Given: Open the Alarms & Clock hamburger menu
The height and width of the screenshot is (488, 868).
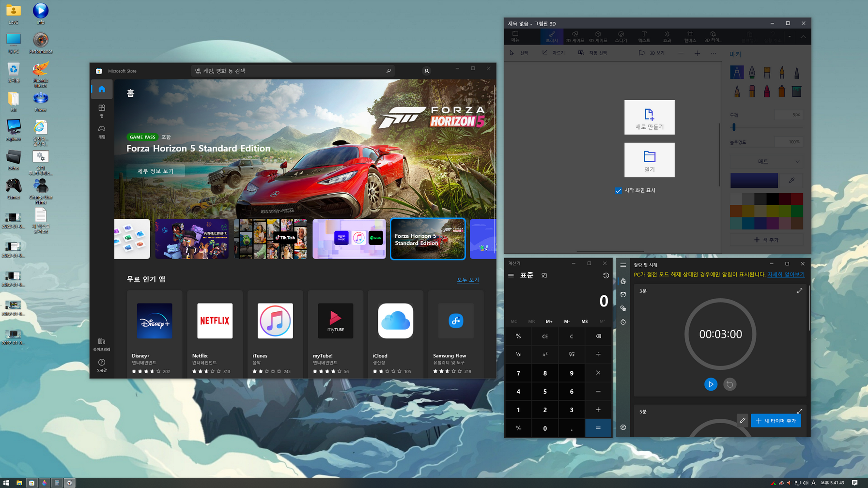Looking at the screenshot, I should click(623, 265).
